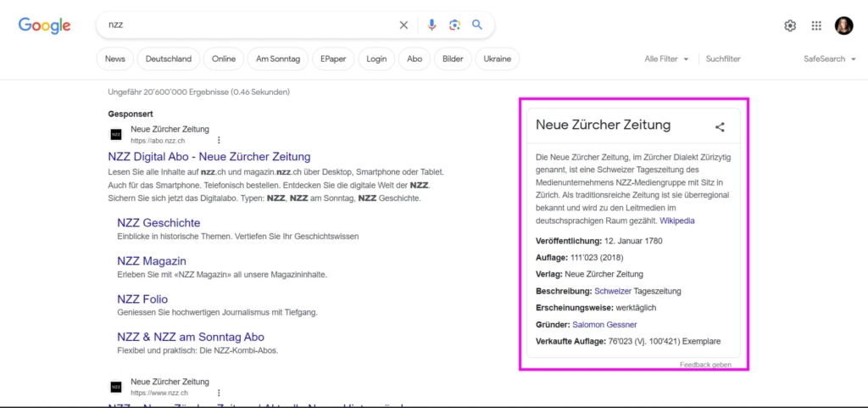Select the Online filter chip
The width and height of the screenshot is (868, 408).
coord(224,59)
